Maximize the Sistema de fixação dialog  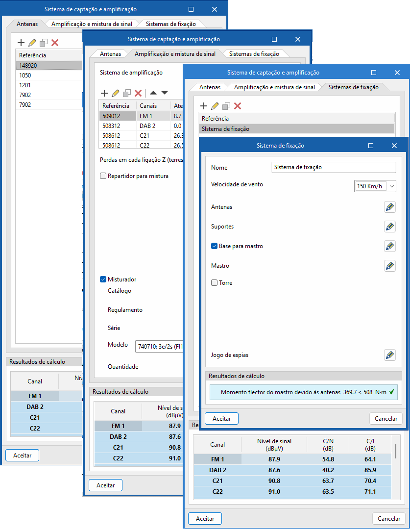(x=371, y=146)
